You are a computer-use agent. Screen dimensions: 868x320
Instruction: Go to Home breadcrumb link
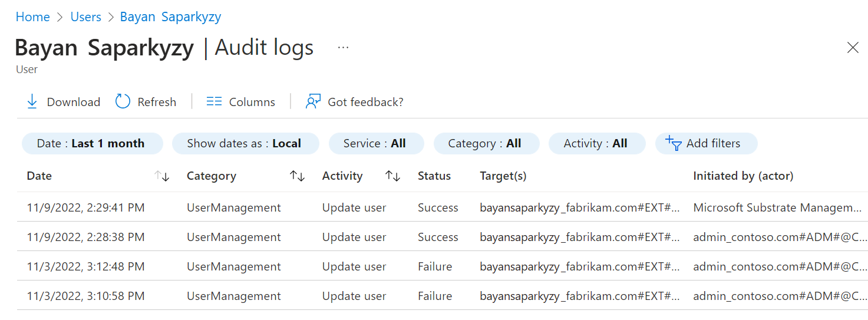(x=32, y=17)
